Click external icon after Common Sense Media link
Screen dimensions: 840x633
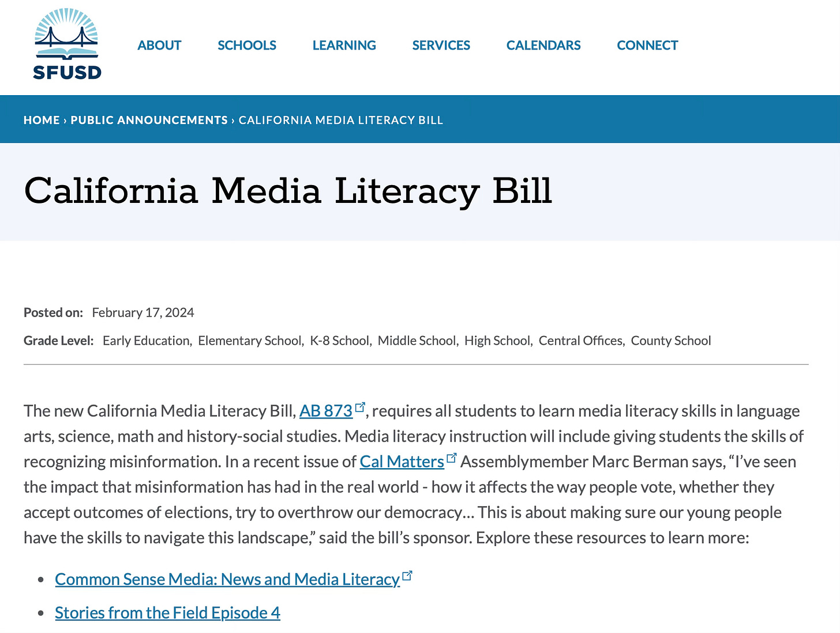pos(407,575)
